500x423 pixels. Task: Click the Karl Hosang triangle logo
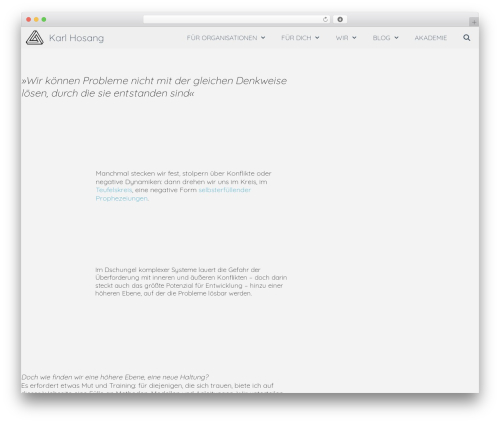(x=35, y=38)
